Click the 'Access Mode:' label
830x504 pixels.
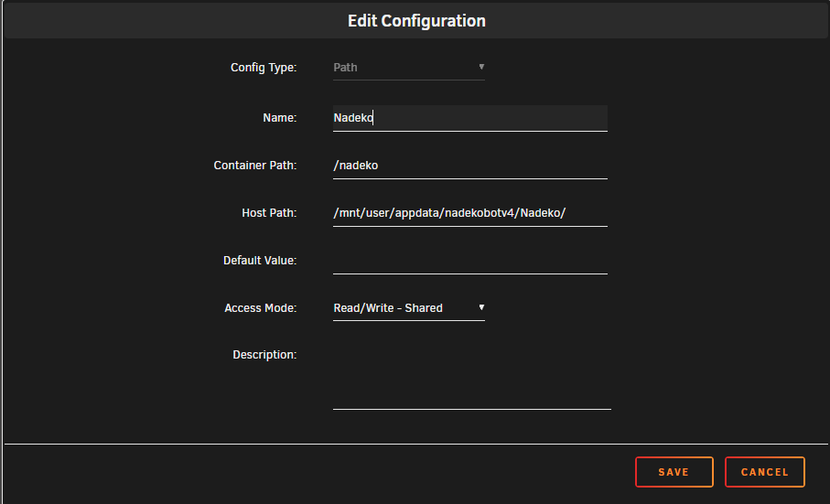click(261, 307)
